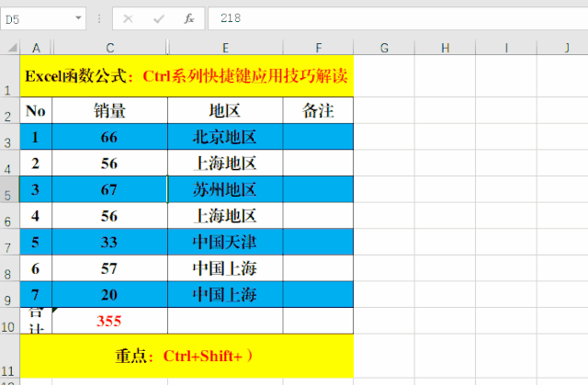Viewport: 588px width, 385px height.
Task: Select row 6 header
Action: coord(10,216)
